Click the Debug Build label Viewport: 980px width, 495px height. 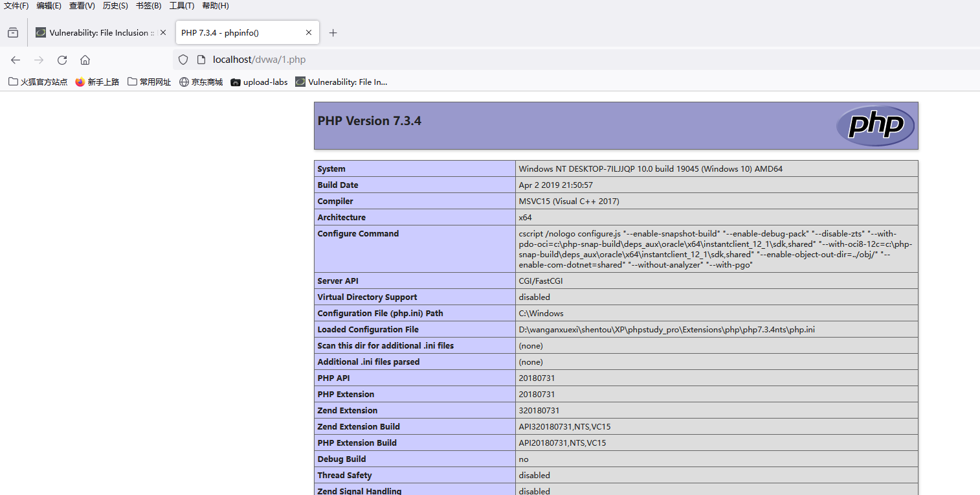click(x=342, y=459)
